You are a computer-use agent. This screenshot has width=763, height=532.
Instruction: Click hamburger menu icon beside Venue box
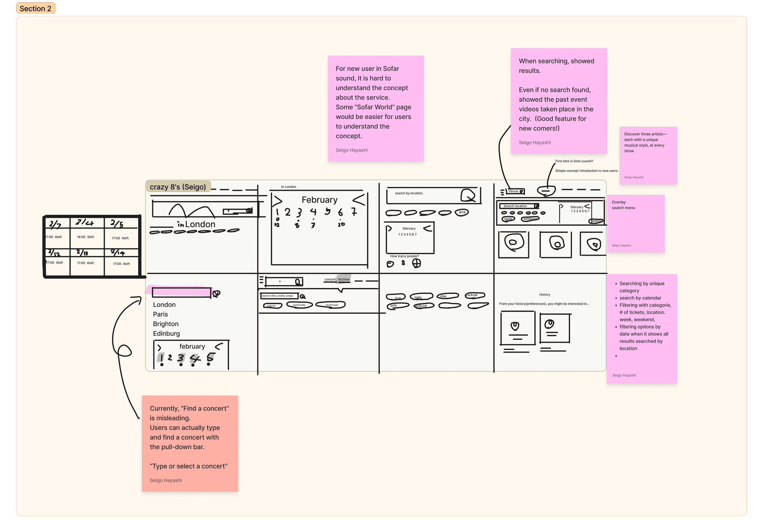click(502, 192)
